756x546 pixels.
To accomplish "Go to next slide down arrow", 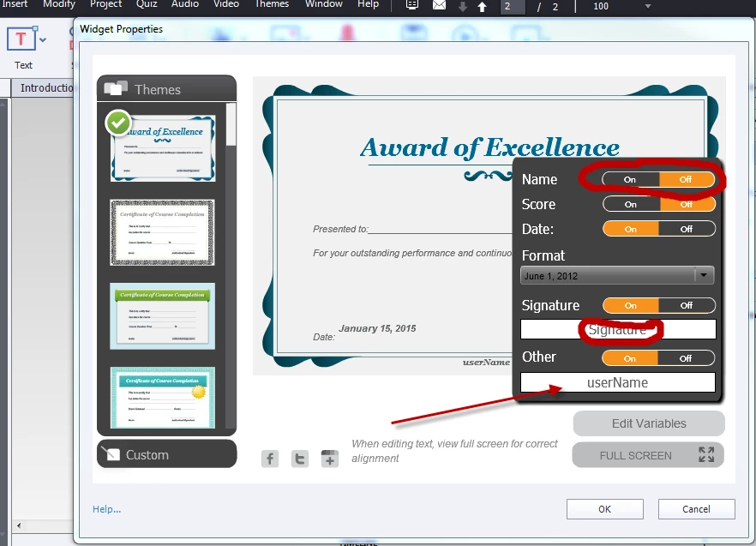I will click(x=463, y=7).
